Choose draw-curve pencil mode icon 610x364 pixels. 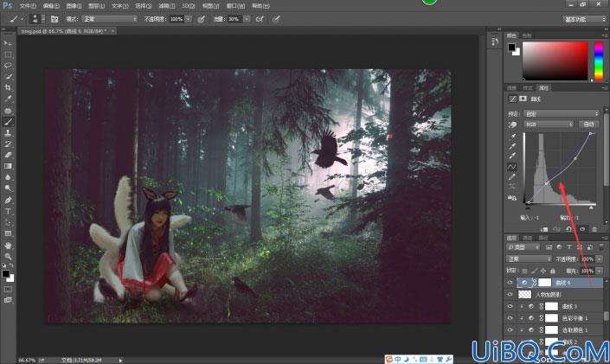(513, 177)
